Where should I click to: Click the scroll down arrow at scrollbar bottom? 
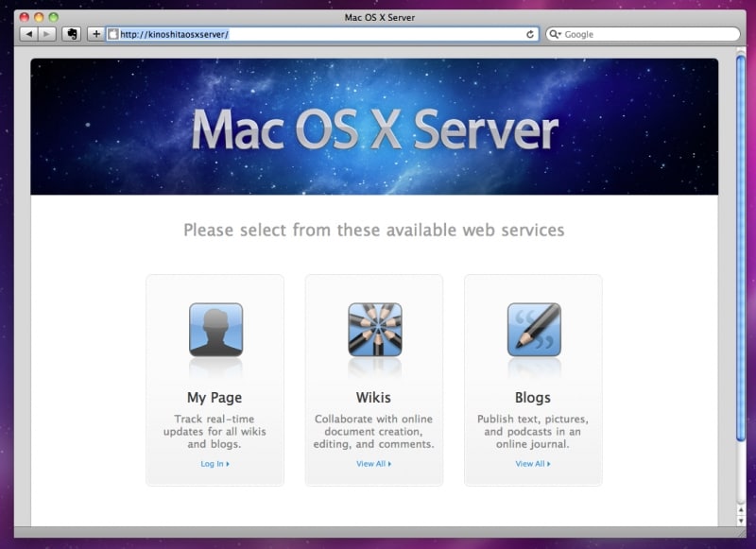point(741,520)
